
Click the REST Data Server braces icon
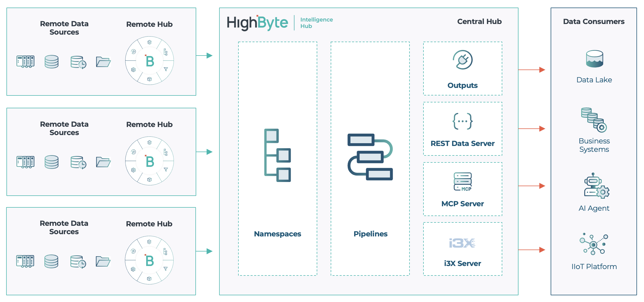pyautogui.click(x=463, y=121)
